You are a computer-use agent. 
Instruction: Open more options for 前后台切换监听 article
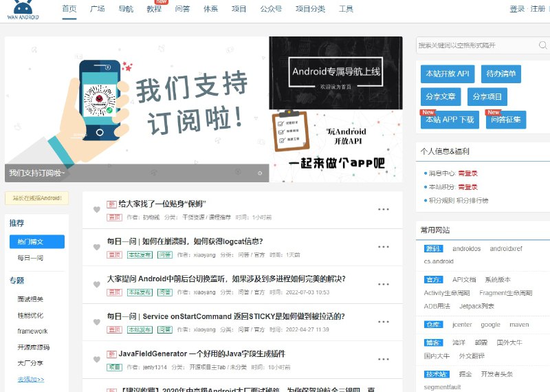384,284
